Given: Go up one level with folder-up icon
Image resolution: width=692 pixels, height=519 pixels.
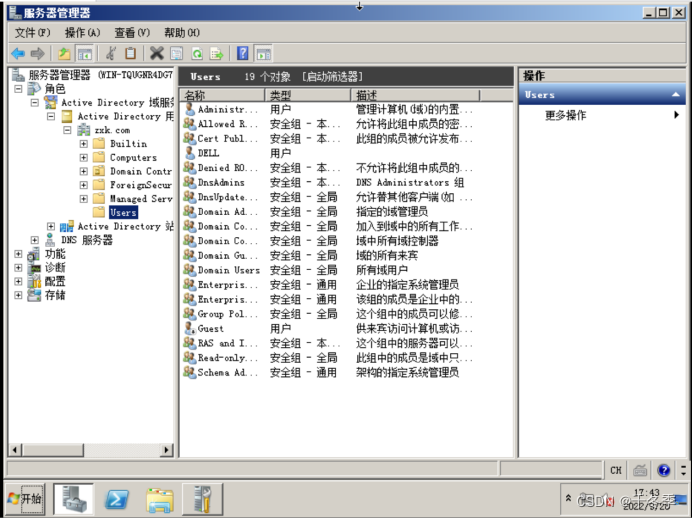Looking at the screenshot, I should pyautogui.click(x=64, y=54).
